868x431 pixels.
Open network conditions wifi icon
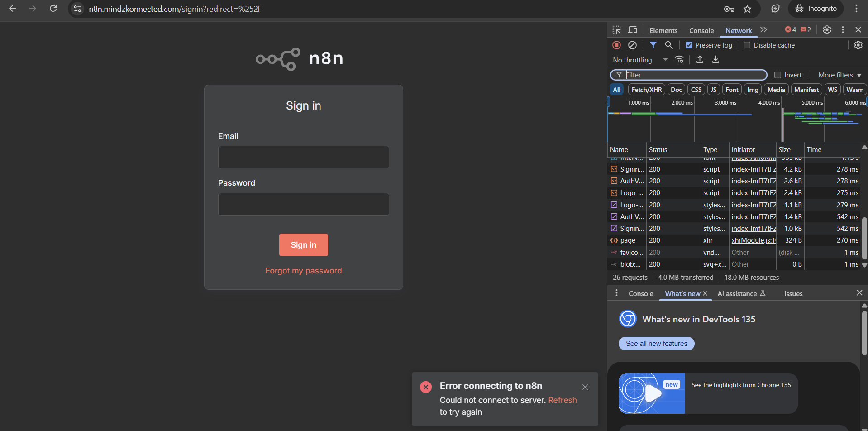tap(679, 59)
